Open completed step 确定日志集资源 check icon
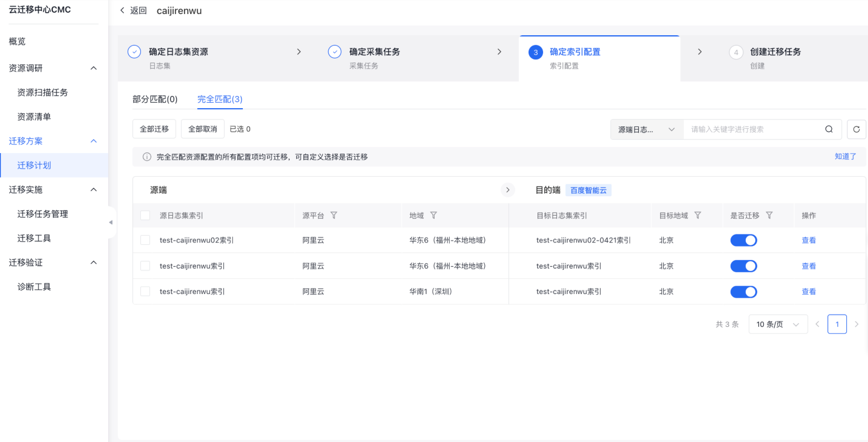This screenshot has width=868, height=442. [x=134, y=52]
